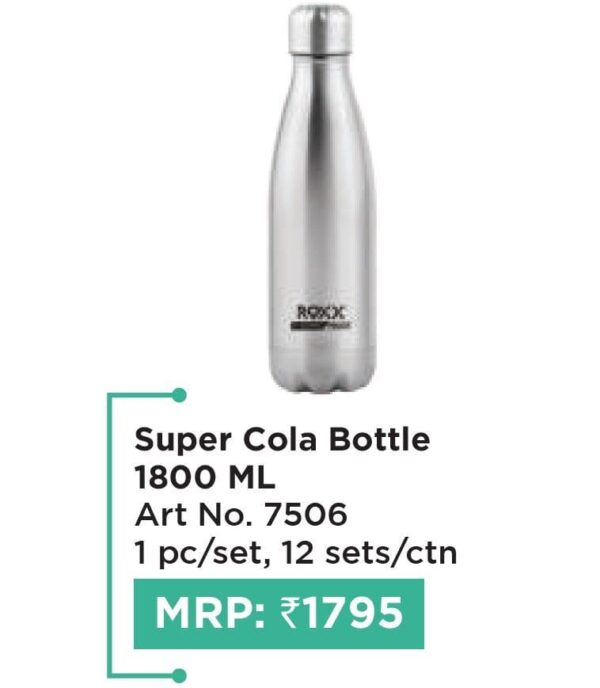Image resolution: width=600 pixels, height=688 pixels.
Task: Select the Super Cola Bottle title
Action: 282,440
